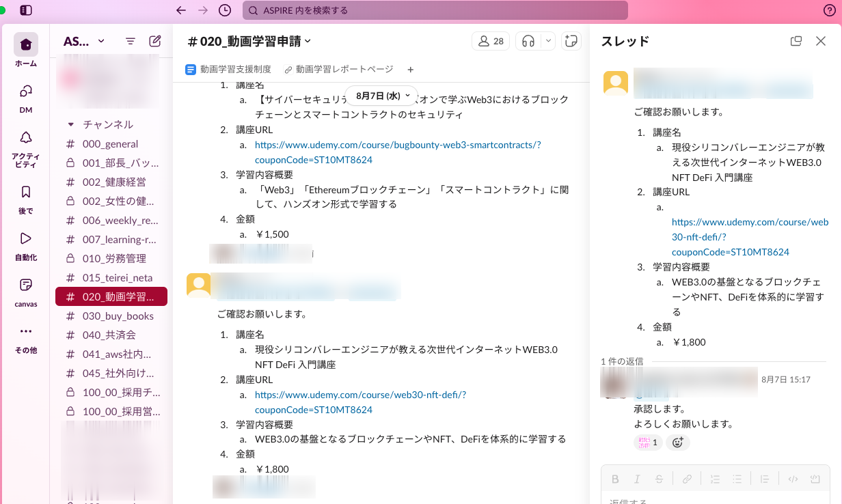Go back in history with left arrow
Image resolution: width=842 pixels, height=504 pixels.
tap(180, 10)
